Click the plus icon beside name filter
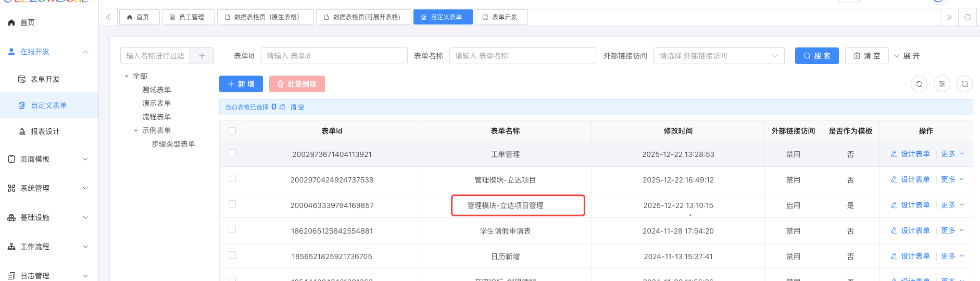The image size is (980, 281). [x=202, y=56]
